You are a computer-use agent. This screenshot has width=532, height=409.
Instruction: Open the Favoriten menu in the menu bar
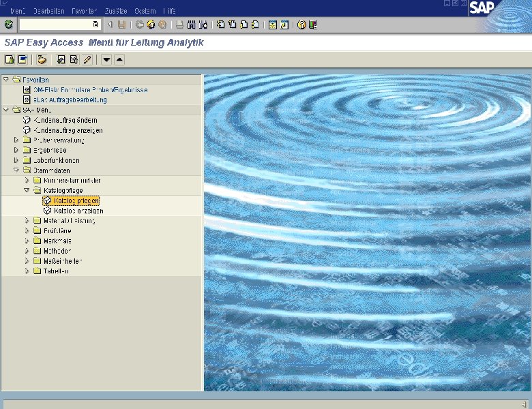tap(84, 11)
